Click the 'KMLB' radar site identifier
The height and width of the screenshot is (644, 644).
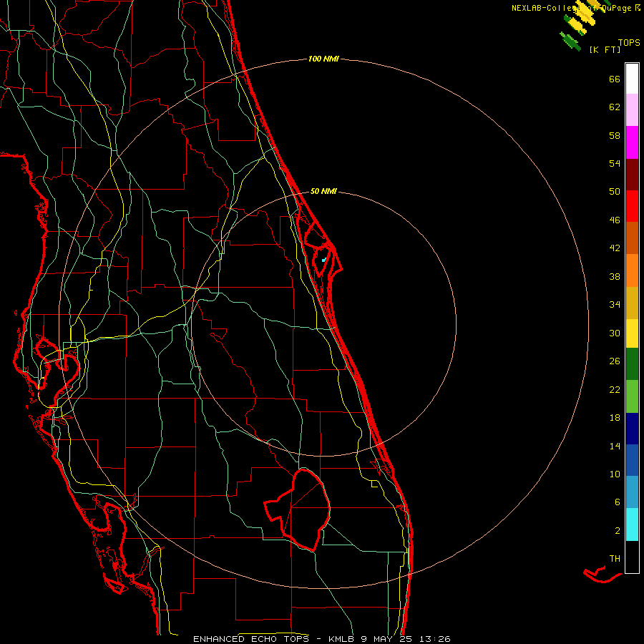[x=342, y=639]
